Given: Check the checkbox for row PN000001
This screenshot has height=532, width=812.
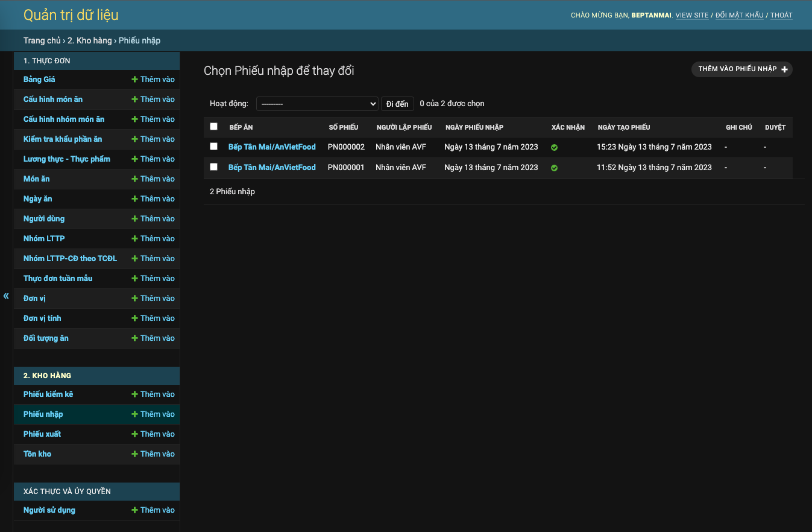Looking at the screenshot, I should click(213, 167).
